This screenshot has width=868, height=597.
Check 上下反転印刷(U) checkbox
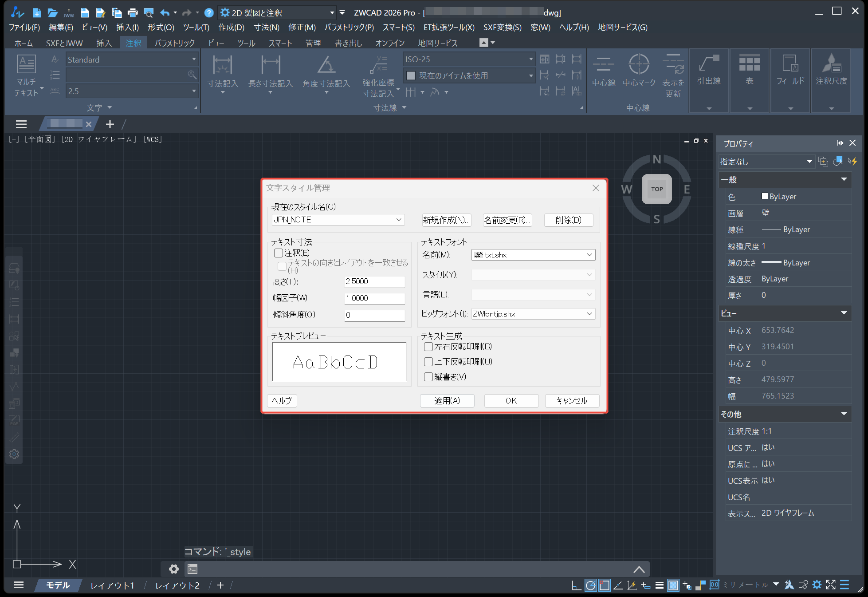[428, 362]
